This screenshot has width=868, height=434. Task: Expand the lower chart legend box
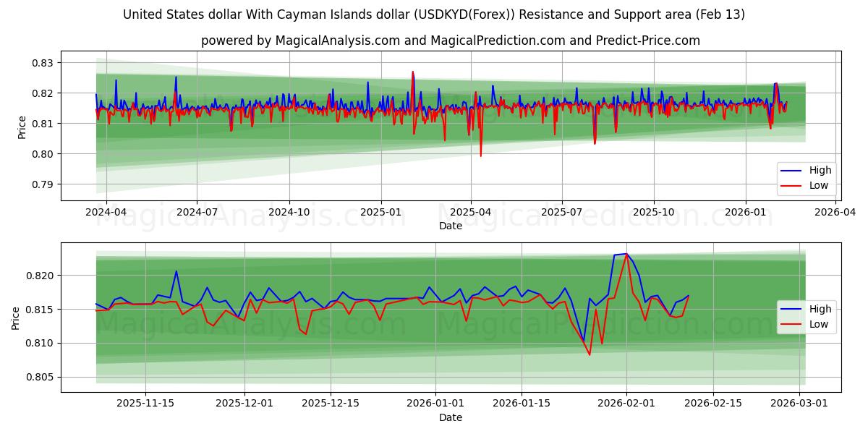[x=807, y=317]
